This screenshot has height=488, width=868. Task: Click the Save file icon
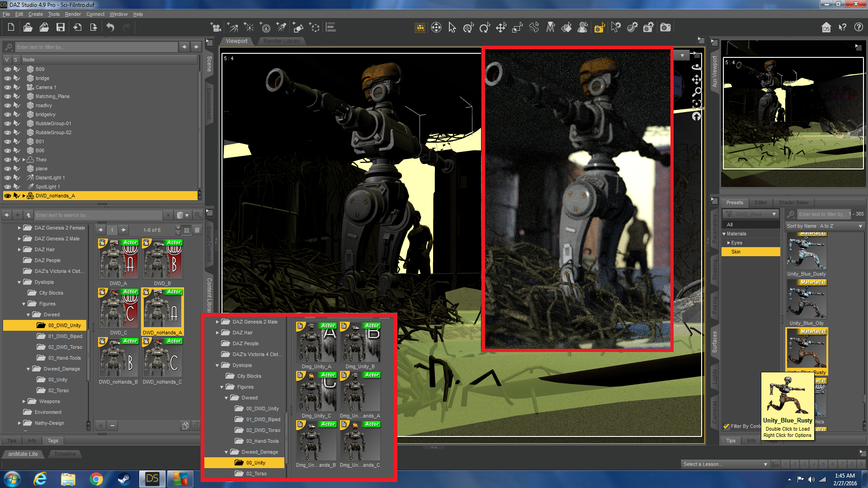(x=61, y=28)
